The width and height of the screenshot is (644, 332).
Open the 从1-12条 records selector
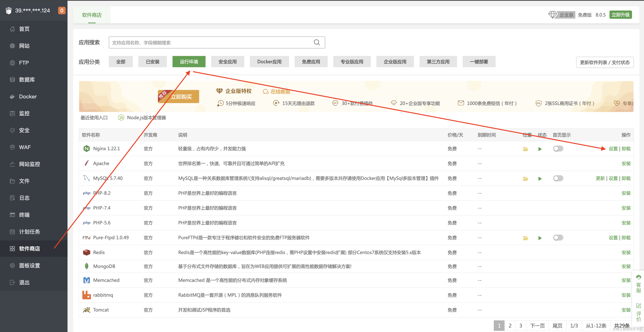[596, 325]
